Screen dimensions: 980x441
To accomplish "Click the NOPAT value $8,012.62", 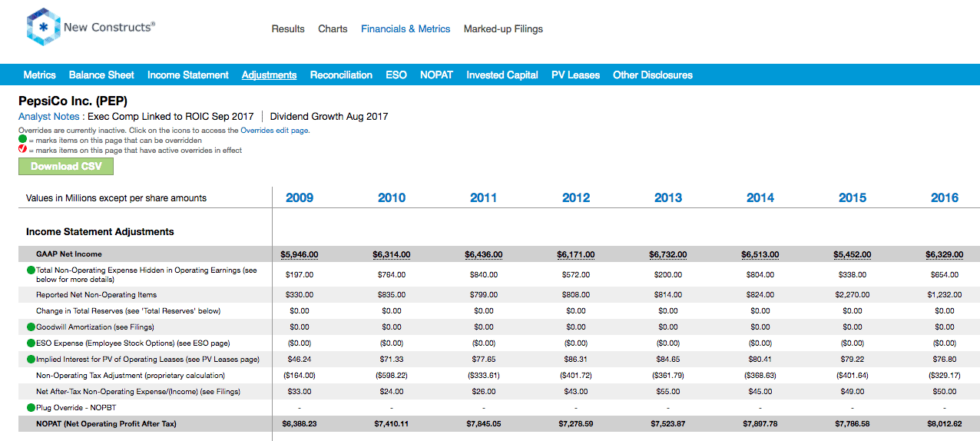I will click(945, 424).
